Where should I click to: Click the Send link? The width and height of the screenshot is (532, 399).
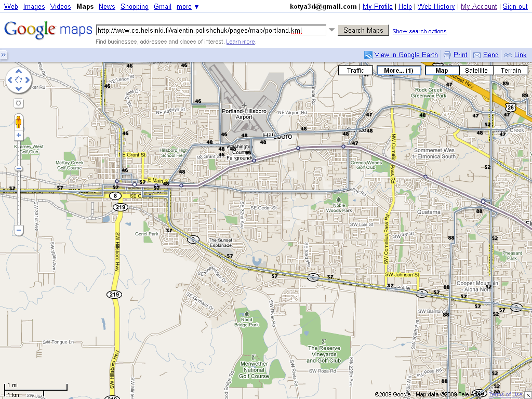tap(491, 55)
